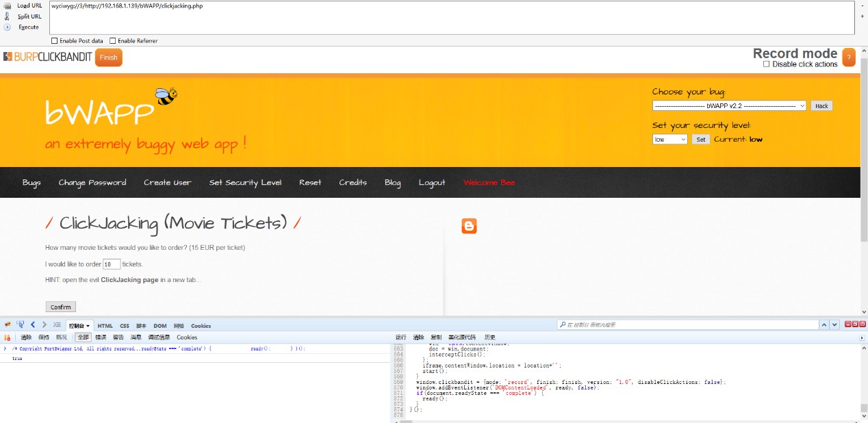
Task: Click 复制 copy button in command editor
Action: pos(436,337)
